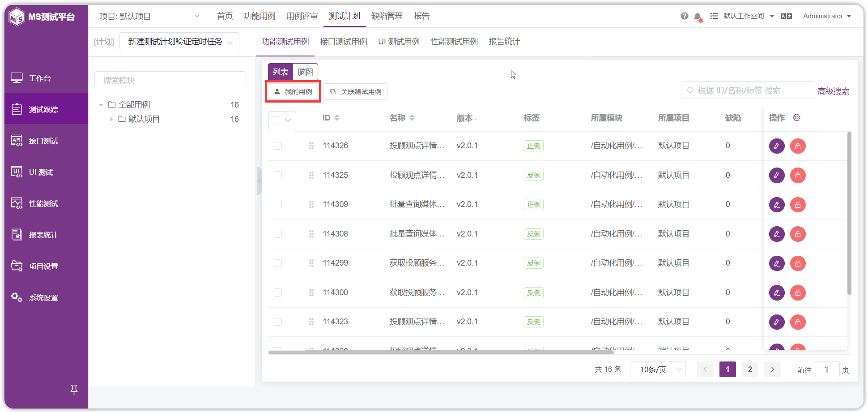
Task: Edit test case 114325
Action: [x=777, y=175]
